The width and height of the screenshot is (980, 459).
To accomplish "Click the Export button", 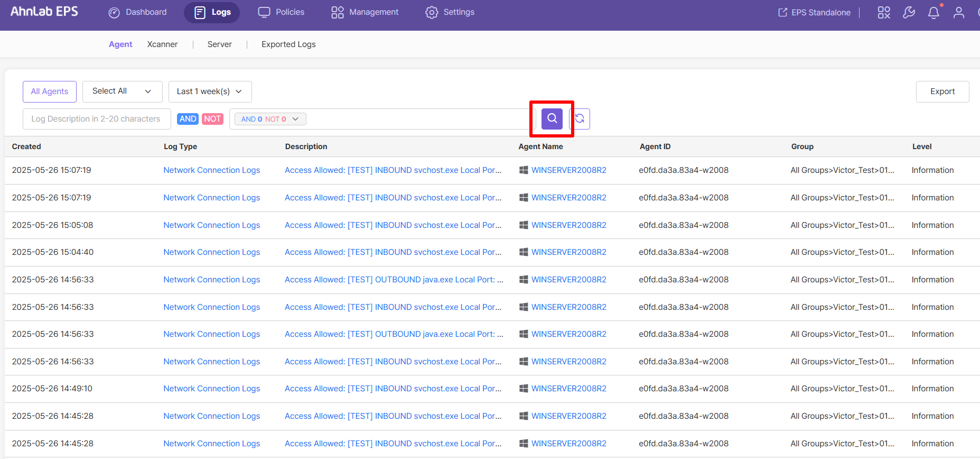I will 942,91.
